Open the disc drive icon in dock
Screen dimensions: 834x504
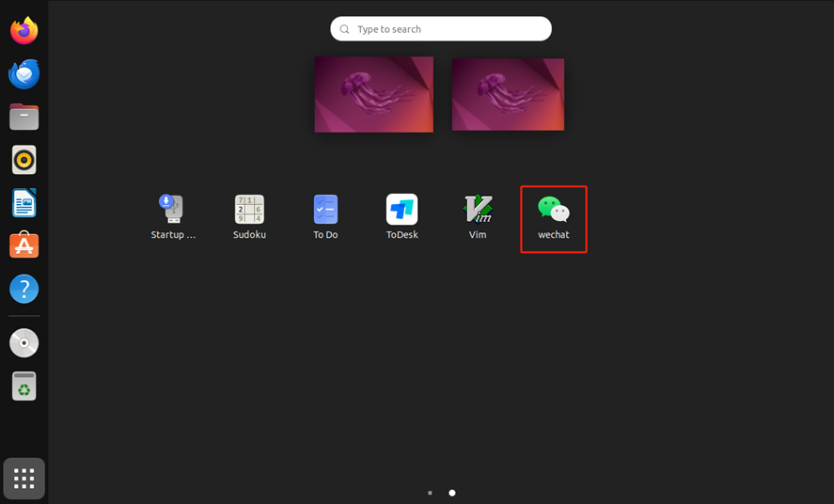click(24, 343)
